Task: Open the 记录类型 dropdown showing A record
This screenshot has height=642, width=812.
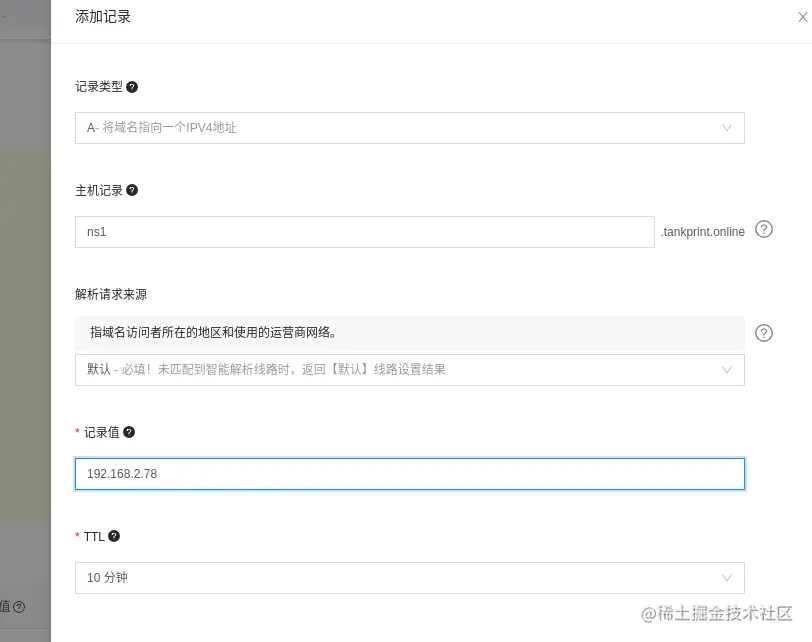Action: click(409, 127)
